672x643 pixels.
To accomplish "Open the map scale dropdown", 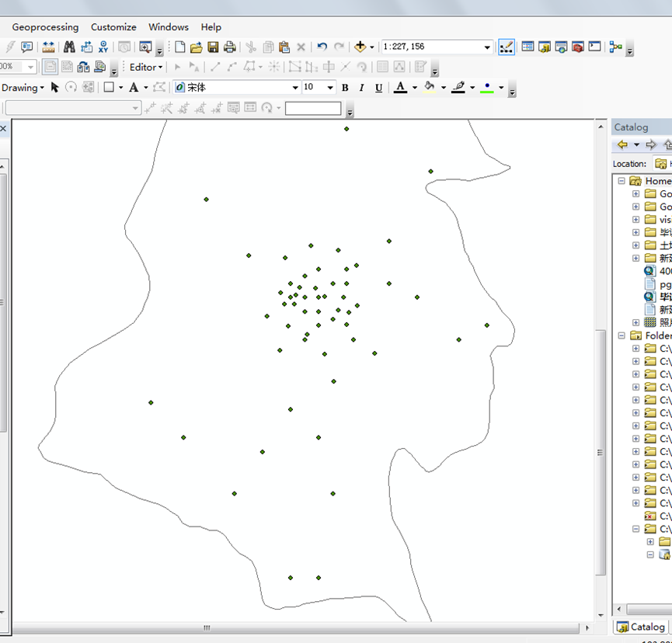I will tap(487, 47).
